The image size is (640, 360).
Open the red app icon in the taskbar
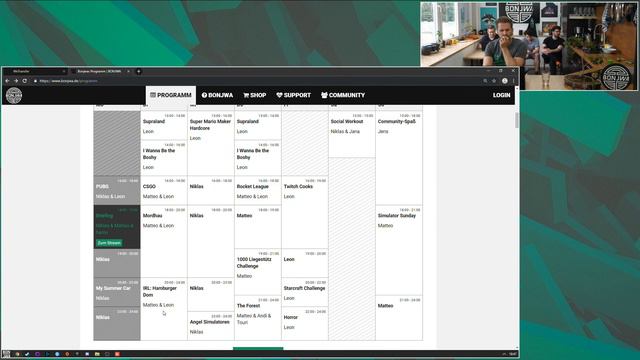pos(117,354)
